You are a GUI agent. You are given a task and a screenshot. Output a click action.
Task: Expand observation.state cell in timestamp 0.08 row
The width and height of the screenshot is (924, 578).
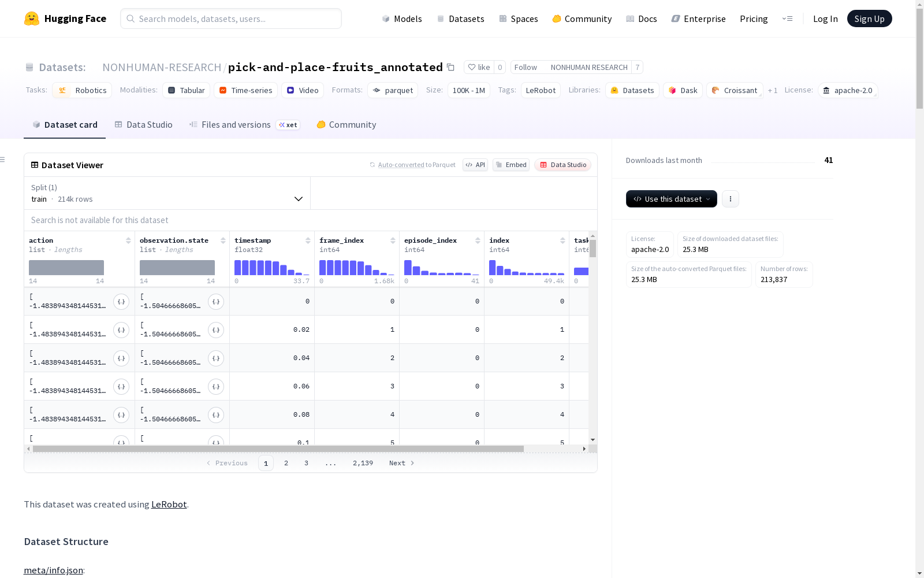[x=216, y=415]
